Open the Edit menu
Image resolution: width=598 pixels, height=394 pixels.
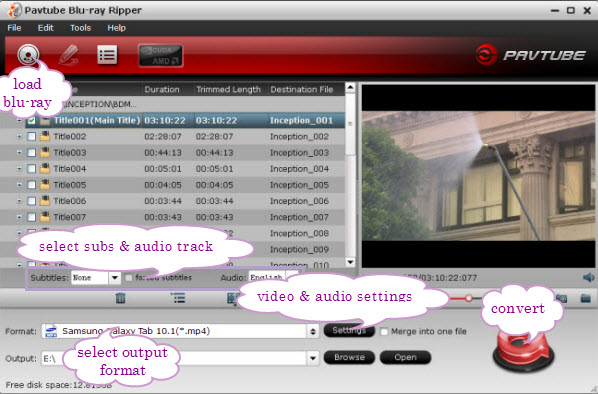(45, 28)
